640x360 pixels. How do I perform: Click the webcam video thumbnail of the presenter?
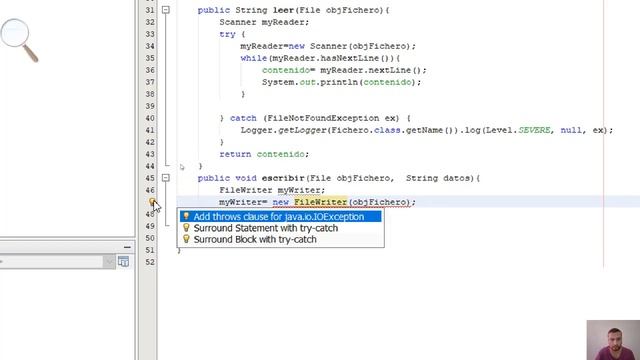pyautogui.click(x=613, y=340)
